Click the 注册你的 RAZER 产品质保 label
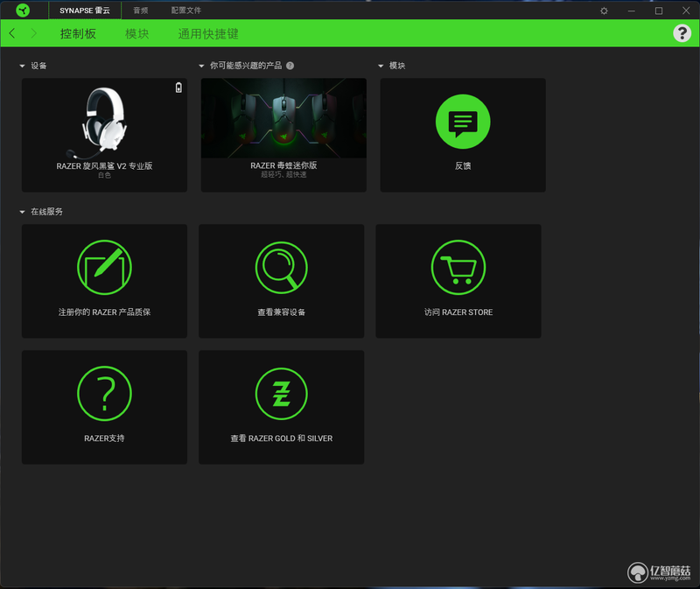 [104, 312]
